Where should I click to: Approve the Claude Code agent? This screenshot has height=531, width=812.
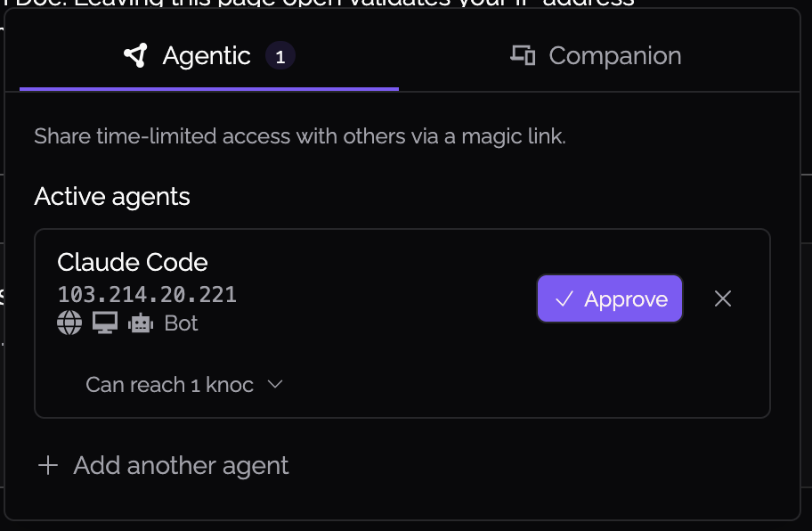[610, 299]
